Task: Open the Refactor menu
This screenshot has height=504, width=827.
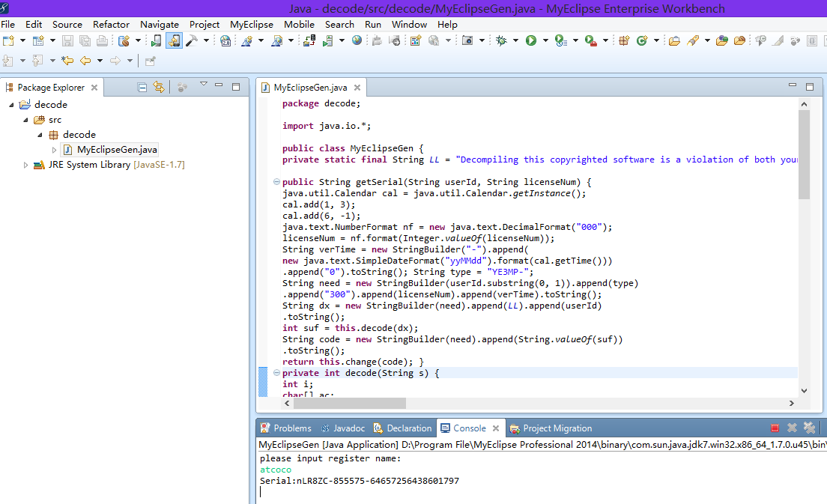Action: [111, 24]
